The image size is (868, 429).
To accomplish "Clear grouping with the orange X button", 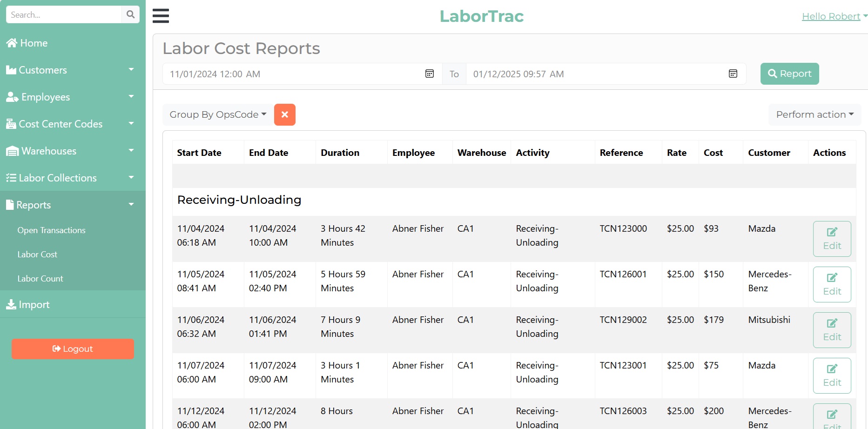I will pos(284,114).
